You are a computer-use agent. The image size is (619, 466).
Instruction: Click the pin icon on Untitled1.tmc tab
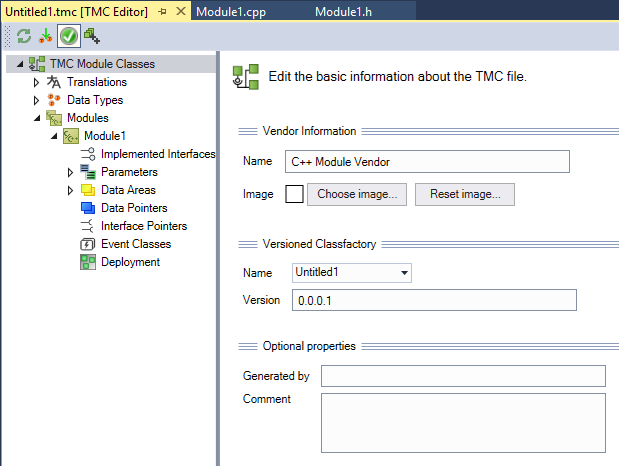click(162, 12)
